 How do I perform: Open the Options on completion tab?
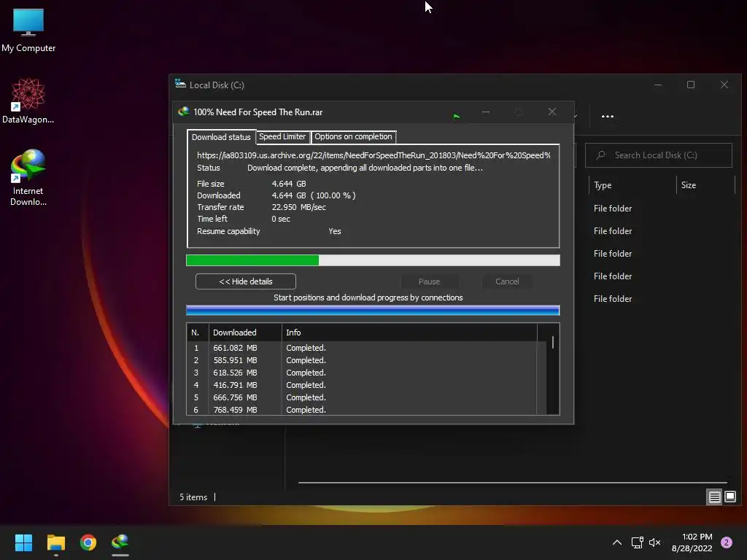coord(353,136)
